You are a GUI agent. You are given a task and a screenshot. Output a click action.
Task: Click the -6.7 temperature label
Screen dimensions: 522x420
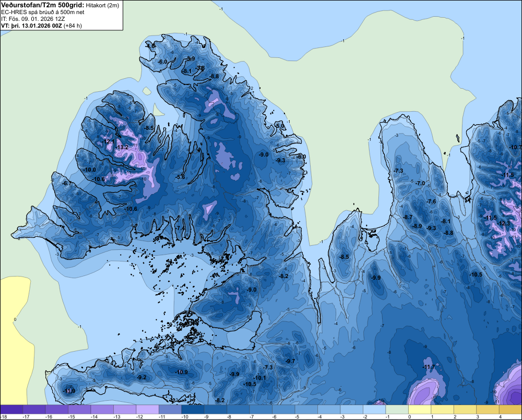click(67, 183)
